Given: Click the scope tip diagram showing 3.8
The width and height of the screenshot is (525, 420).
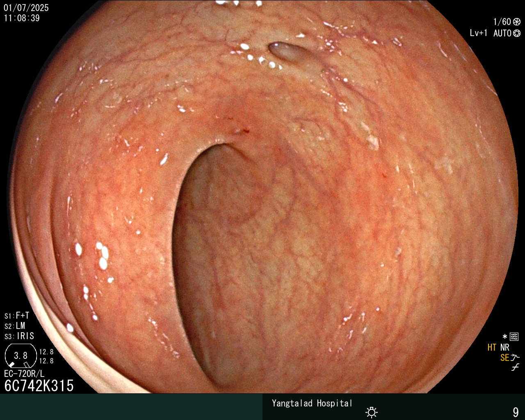Looking at the screenshot, I should (21, 356).
